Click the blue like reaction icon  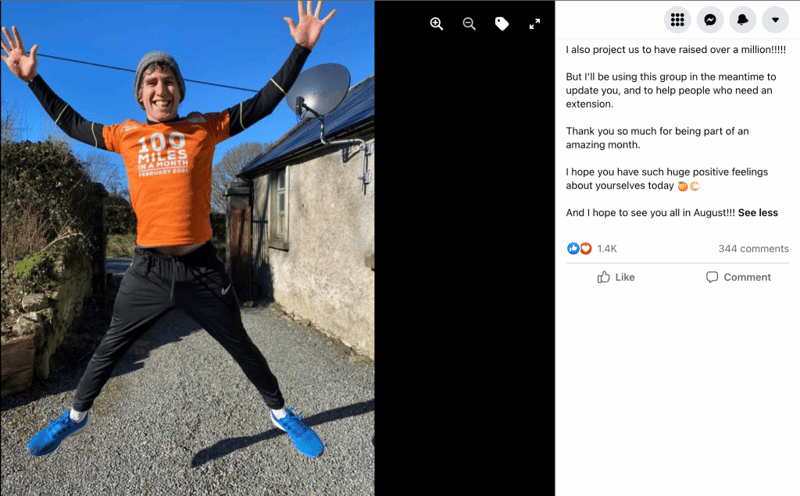(x=573, y=249)
